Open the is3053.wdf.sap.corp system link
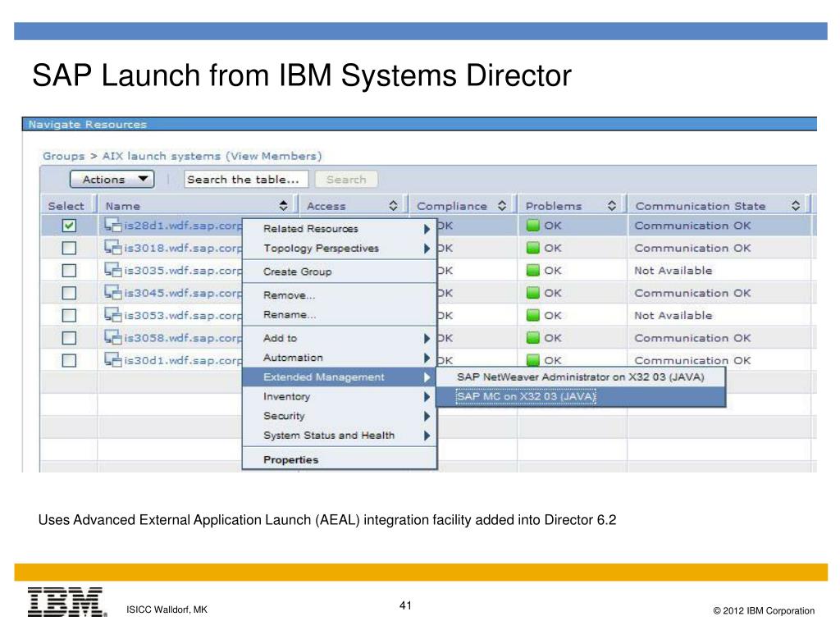The height and width of the screenshot is (630, 840). click(183, 316)
